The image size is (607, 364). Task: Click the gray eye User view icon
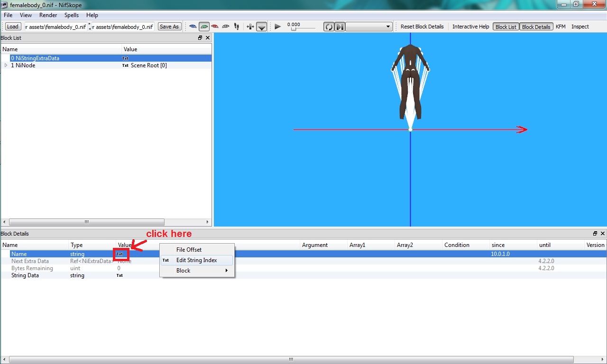pos(226,27)
